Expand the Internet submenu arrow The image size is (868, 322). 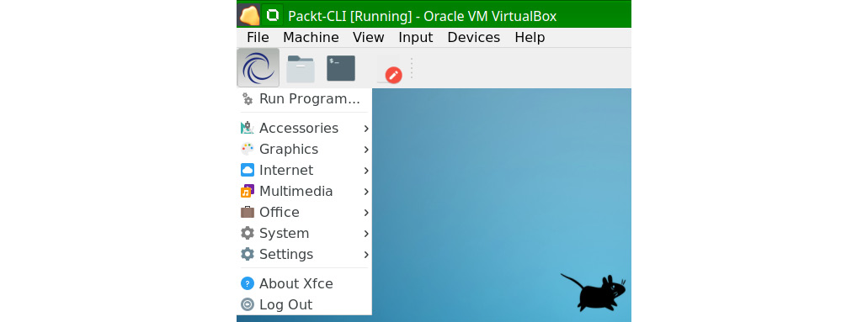pos(366,171)
